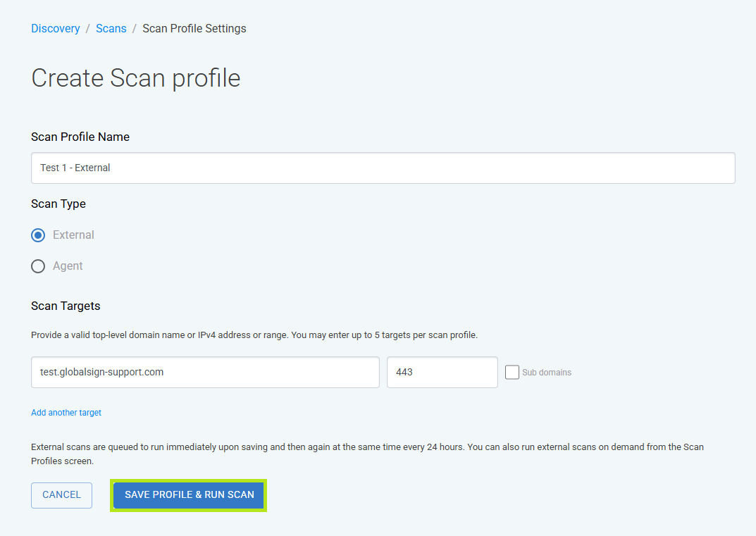Click the Scan Profile Name field

point(383,168)
